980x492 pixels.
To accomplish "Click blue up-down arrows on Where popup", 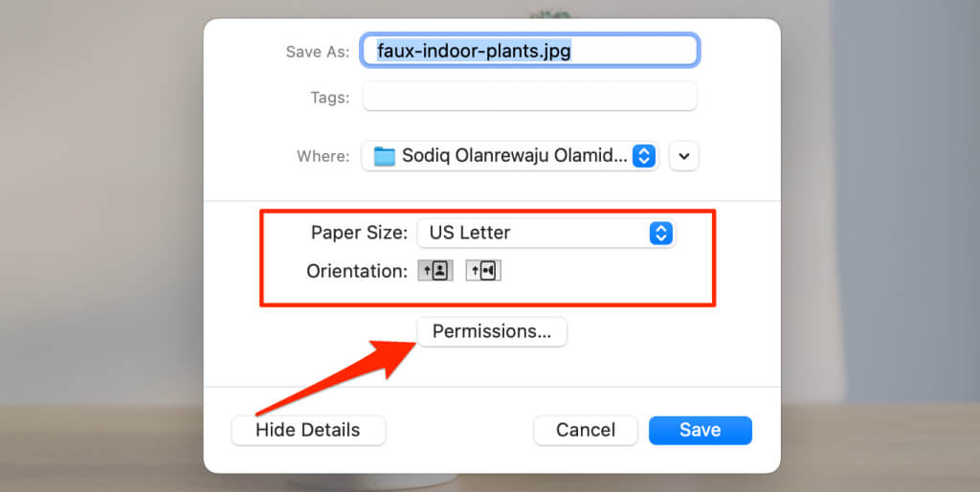I will [643, 156].
